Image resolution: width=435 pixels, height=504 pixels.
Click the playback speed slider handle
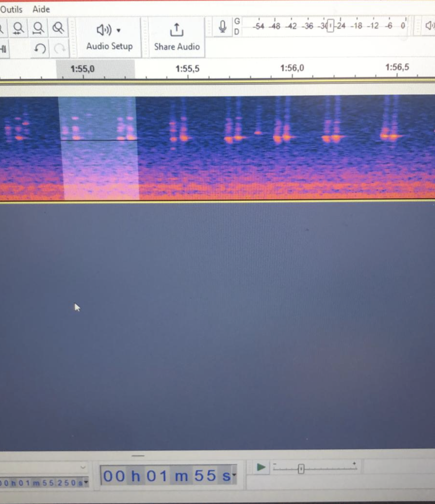[301, 469]
